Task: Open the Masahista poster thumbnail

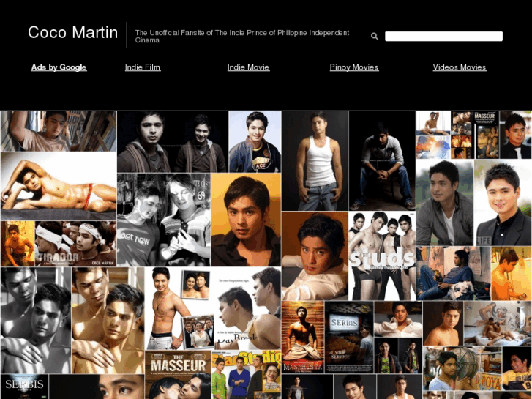Action: click(x=303, y=337)
